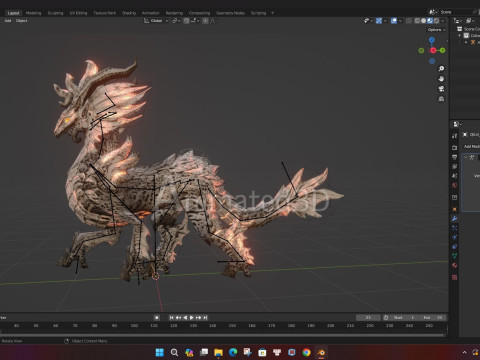Image resolution: width=480 pixels, height=360 pixels.
Task: Open object visibility selectability dropdown
Action: coord(368,21)
